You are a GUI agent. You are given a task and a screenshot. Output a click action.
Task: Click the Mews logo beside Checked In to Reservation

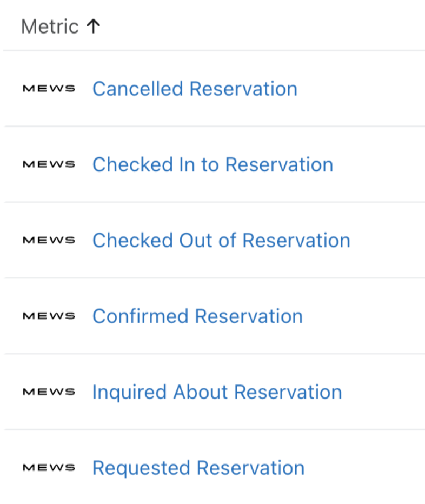(49, 164)
